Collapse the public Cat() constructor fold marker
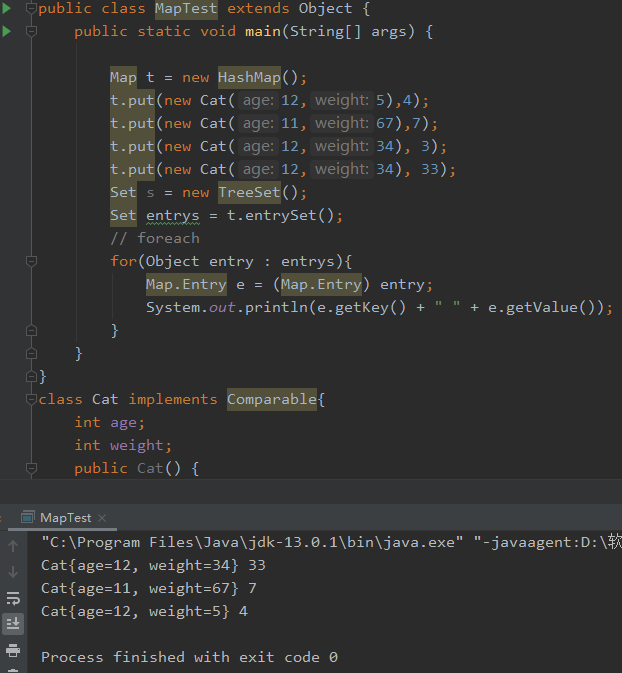This screenshot has width=622, height=673. 31,468
